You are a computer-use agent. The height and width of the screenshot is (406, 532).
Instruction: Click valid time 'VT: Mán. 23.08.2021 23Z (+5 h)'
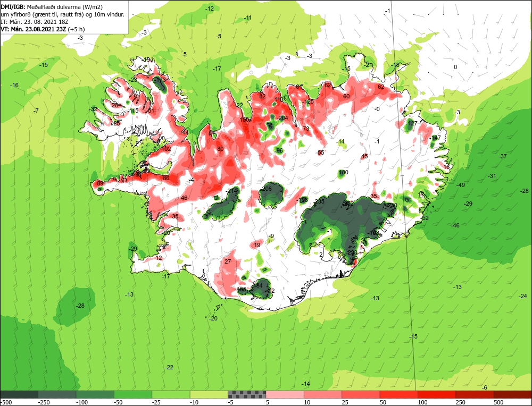(43, 29)
